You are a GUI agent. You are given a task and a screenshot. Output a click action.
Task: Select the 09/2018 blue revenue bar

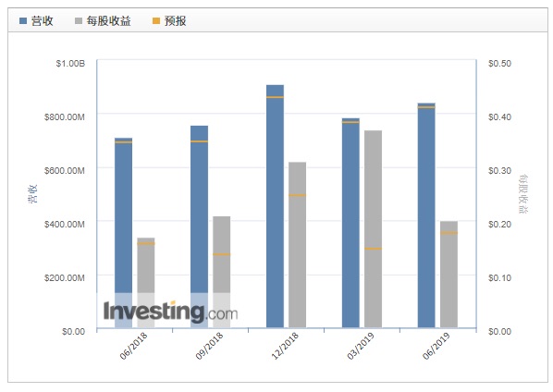tap(199, 227)
